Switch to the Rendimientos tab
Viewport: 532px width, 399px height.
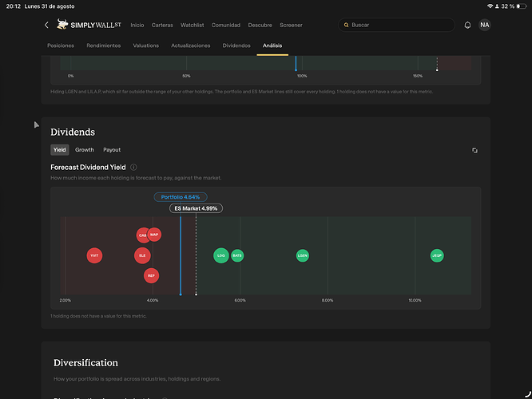104,45
